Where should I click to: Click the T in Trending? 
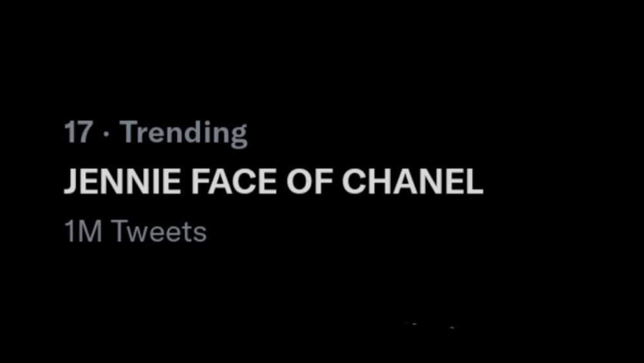tap(130, 132)
